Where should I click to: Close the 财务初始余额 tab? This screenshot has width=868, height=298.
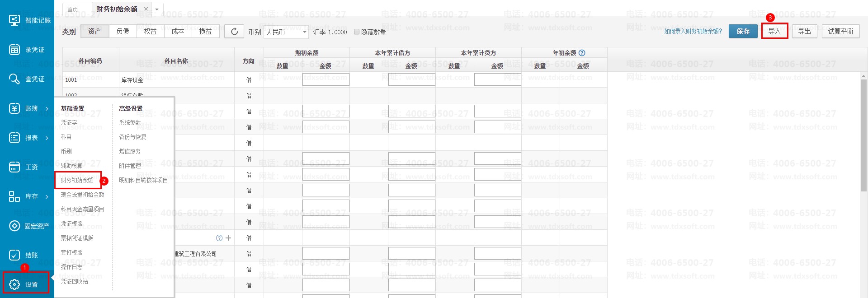pyautogui.click(x=146, y=9)
